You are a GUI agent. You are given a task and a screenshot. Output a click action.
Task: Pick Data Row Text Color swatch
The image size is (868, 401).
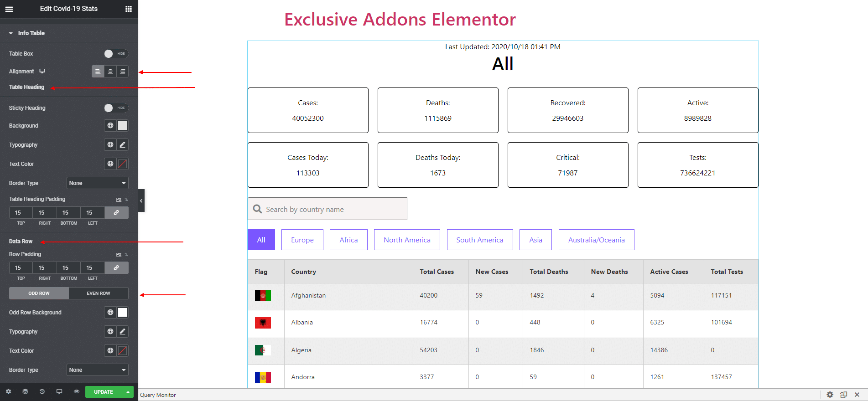(123, 350)
